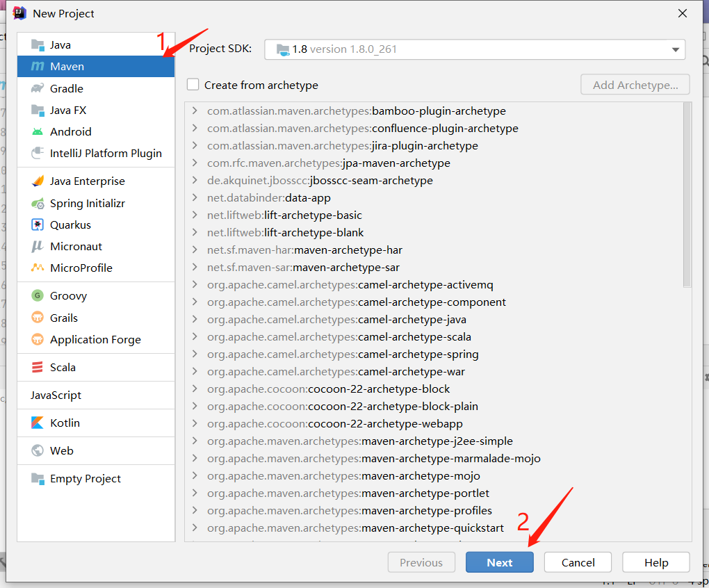This screenshot has height=588, width=709.
Task: Select the Maven label in the sidebar
Action: pos(67,67)
